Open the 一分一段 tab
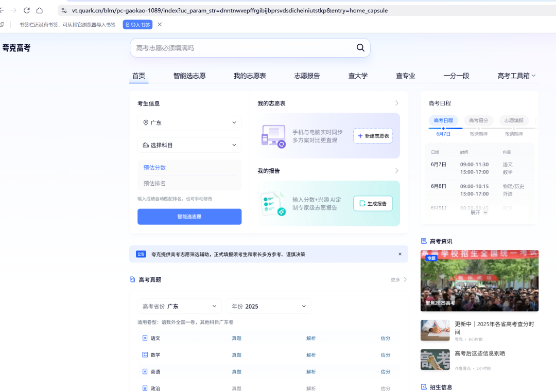 (456, 76)
